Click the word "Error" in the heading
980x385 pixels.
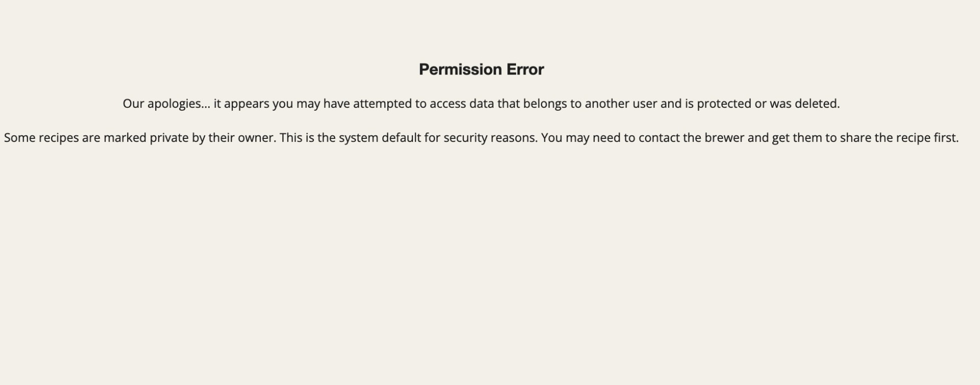pyautogui.click(x=525, y=69)
